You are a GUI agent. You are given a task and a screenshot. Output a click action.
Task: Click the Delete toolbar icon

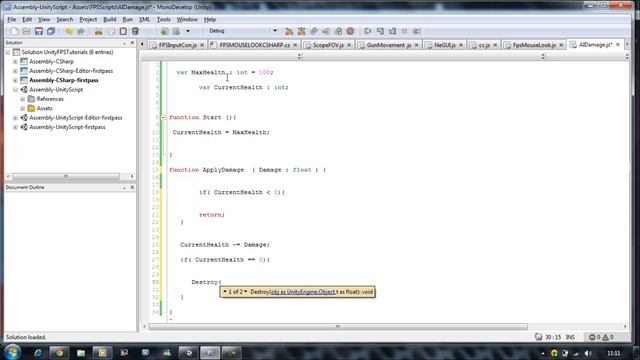point(135,31)
